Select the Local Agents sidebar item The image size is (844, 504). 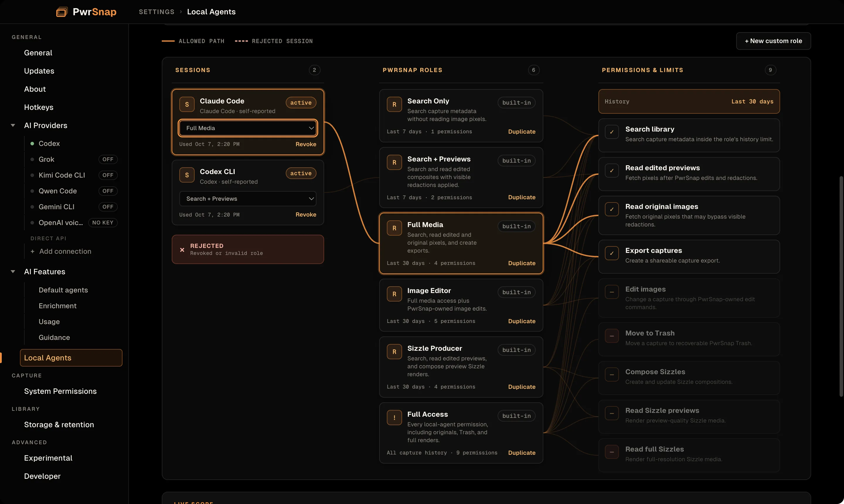(71, 358)
